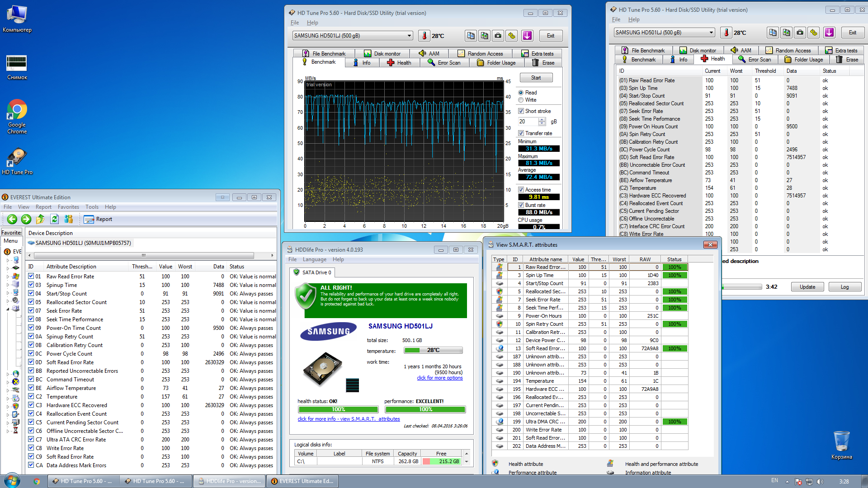Viewport: 868px width, 488px height.
Task: Click the screenshot camera icon in the center HD Tune window
Action: (x=498, y=36)
